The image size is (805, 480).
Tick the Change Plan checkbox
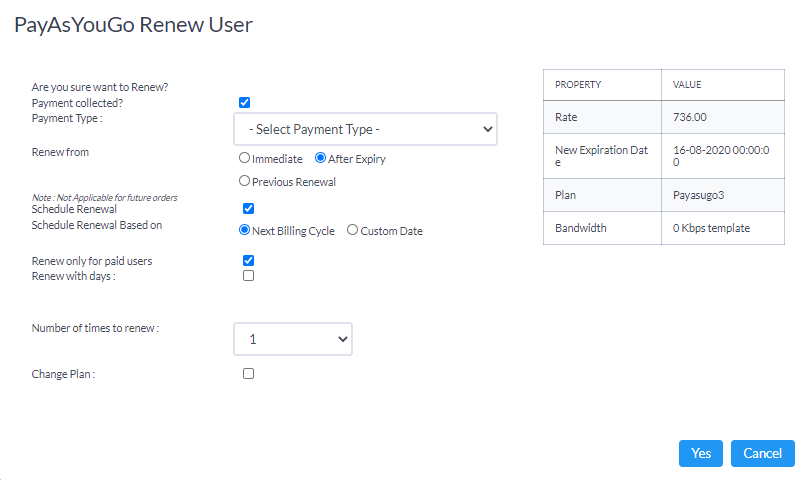248,374
